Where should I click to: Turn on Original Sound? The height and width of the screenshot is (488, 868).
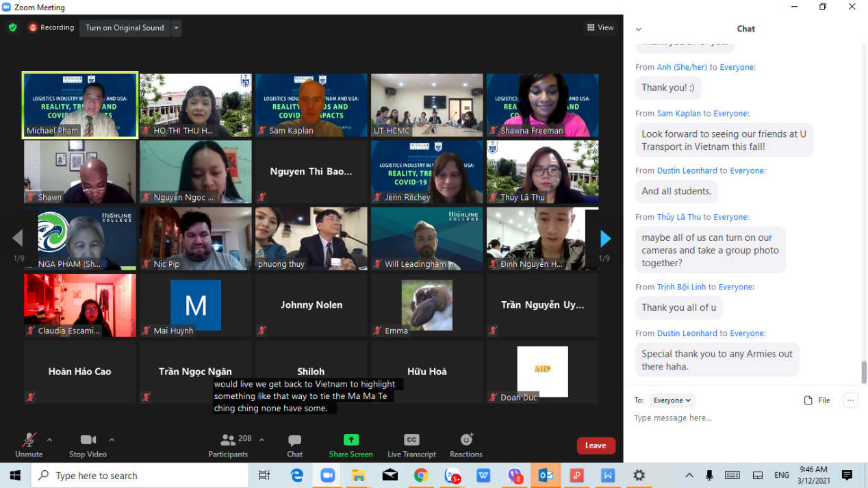125,28
